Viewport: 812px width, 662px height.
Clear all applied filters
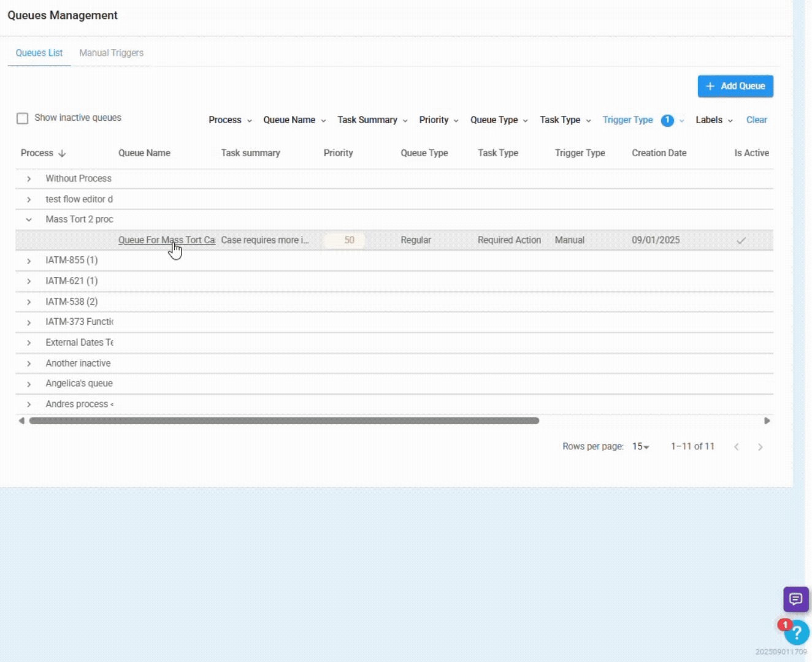(756, 120)
